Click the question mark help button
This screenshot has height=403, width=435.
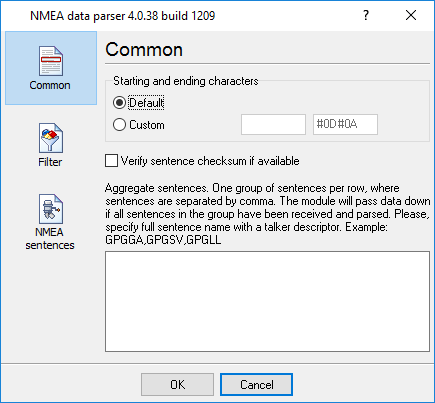click(366, 15)
